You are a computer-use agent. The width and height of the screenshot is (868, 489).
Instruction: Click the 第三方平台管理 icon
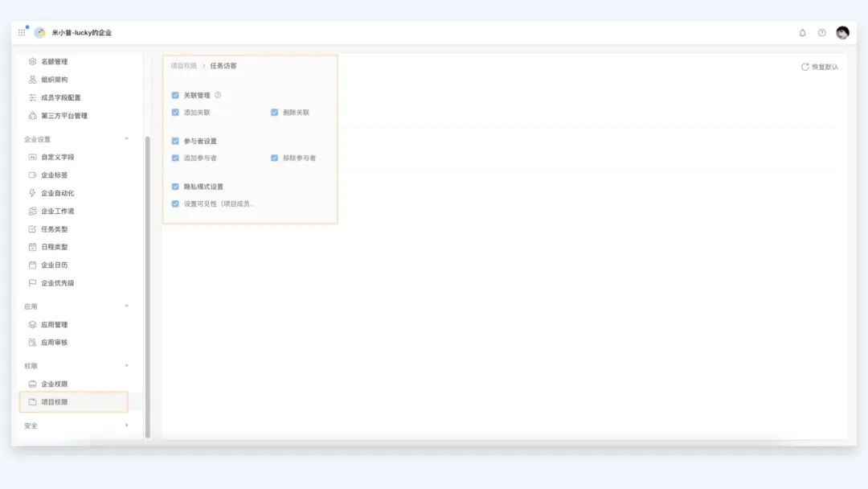[x=33, y=116]
